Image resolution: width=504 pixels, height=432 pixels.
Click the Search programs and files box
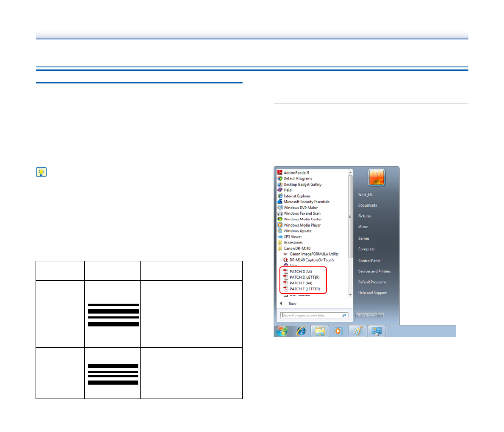(311, 315)
